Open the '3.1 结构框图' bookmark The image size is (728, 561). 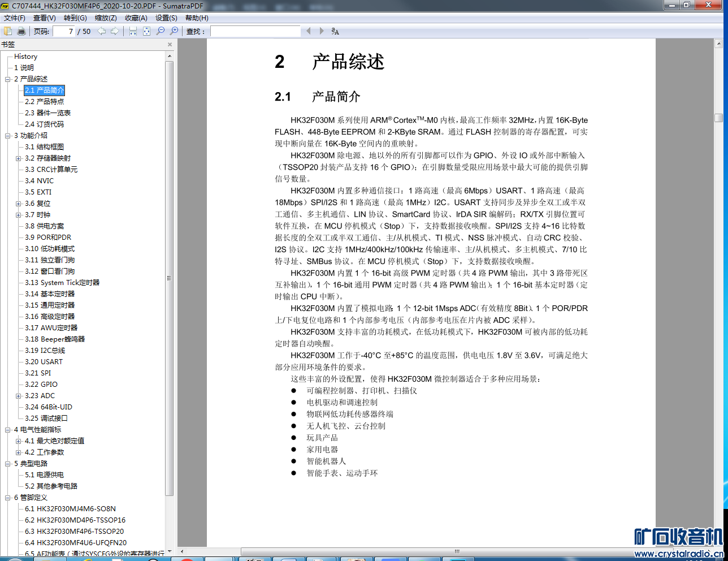pyautogui.click(x=45, y=147)
